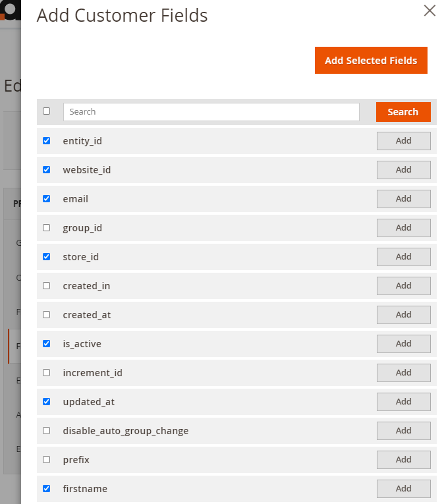Add the store_id field

tap(403, 257)
